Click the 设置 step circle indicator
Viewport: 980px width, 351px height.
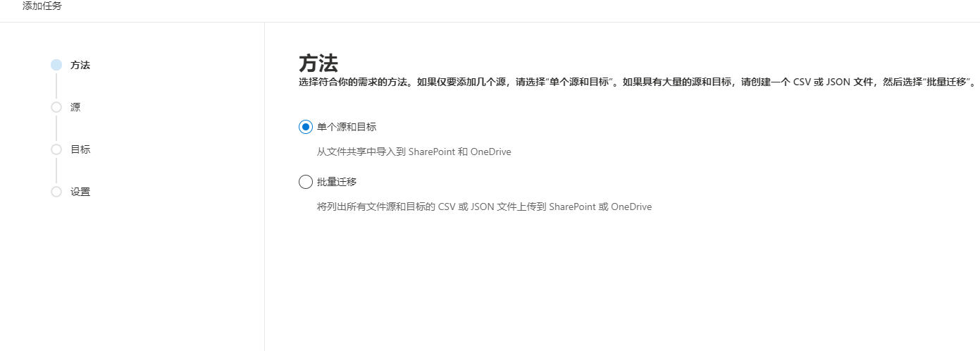[x=56, y=192]
